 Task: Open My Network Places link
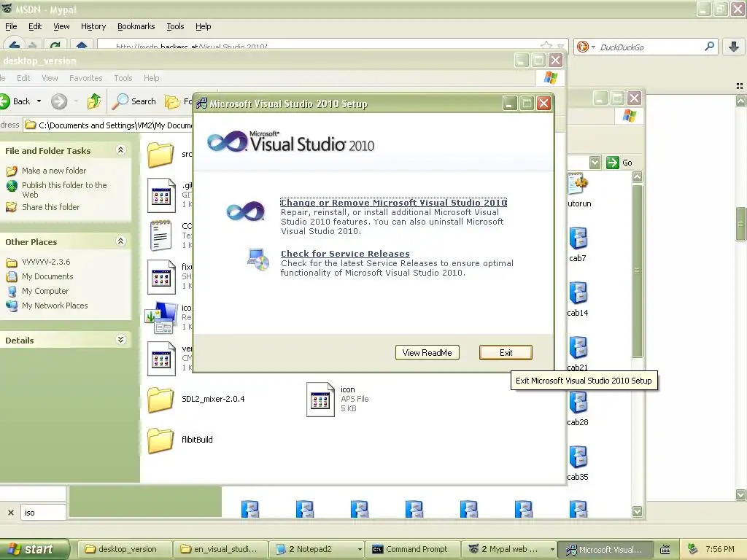(55, 306)
